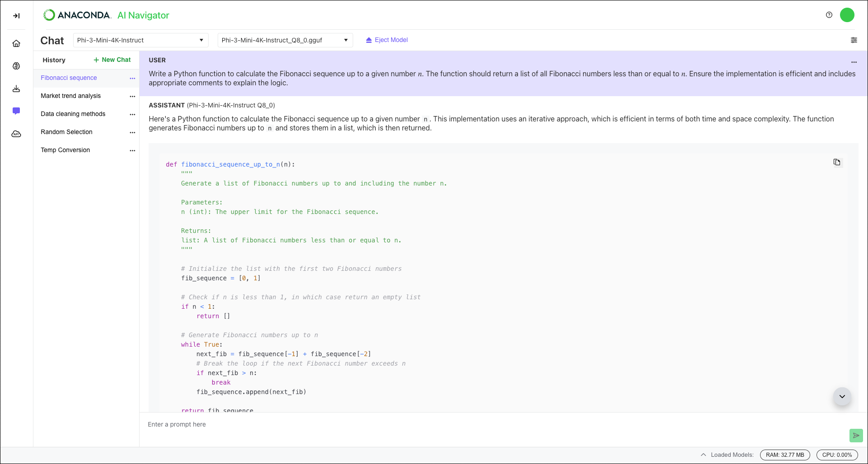Open chat settings sliders icon
This screenshot has height=464, width=868.
[854, 40]
